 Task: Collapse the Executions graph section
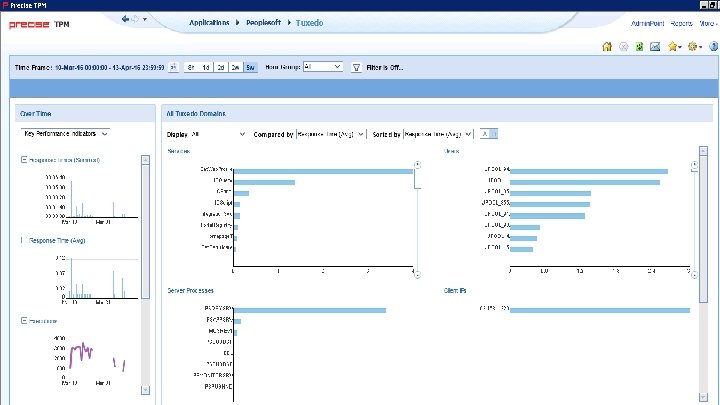[x=24, y=320]
